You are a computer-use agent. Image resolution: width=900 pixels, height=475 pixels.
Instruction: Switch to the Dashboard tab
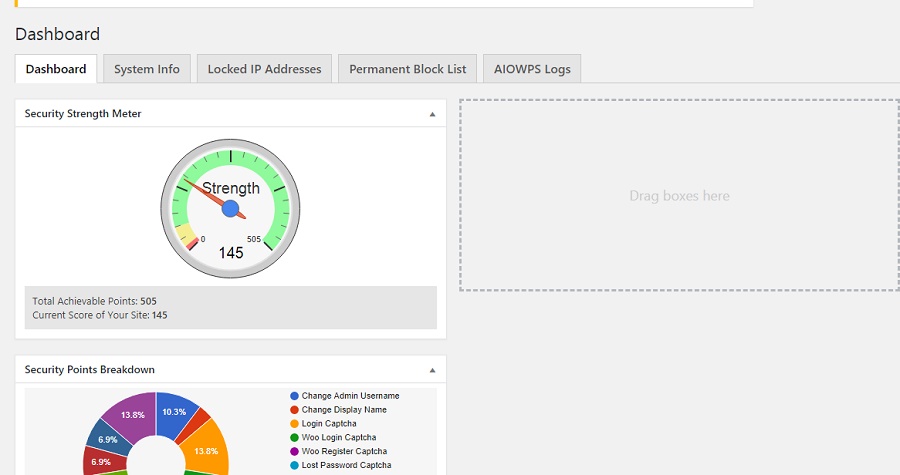tap(56, 69)
